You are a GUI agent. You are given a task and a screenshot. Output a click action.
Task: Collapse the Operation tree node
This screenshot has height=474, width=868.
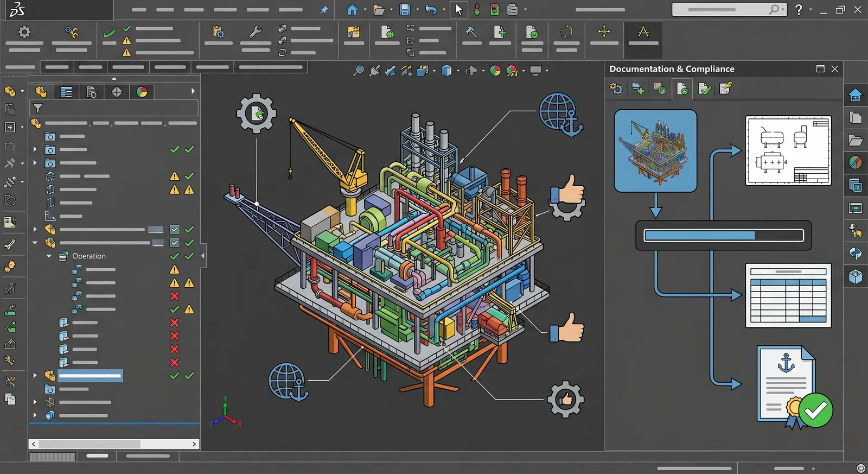coord(49,256)
